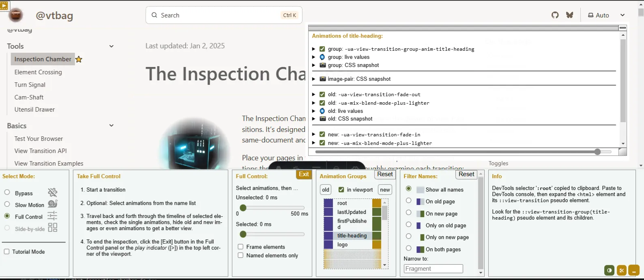644x280 pixels.
Task: Click the play indicator icon in top-left corner
Action: (x=4, y=6)
